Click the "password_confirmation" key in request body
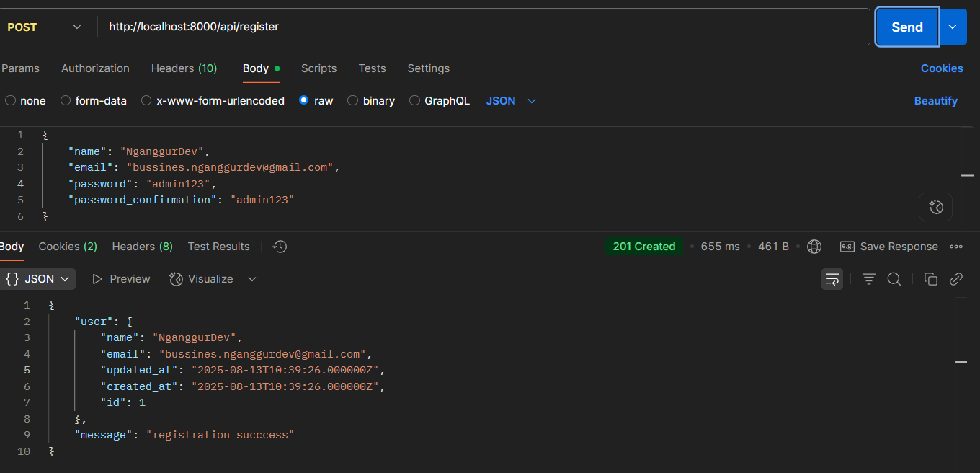 142,200
